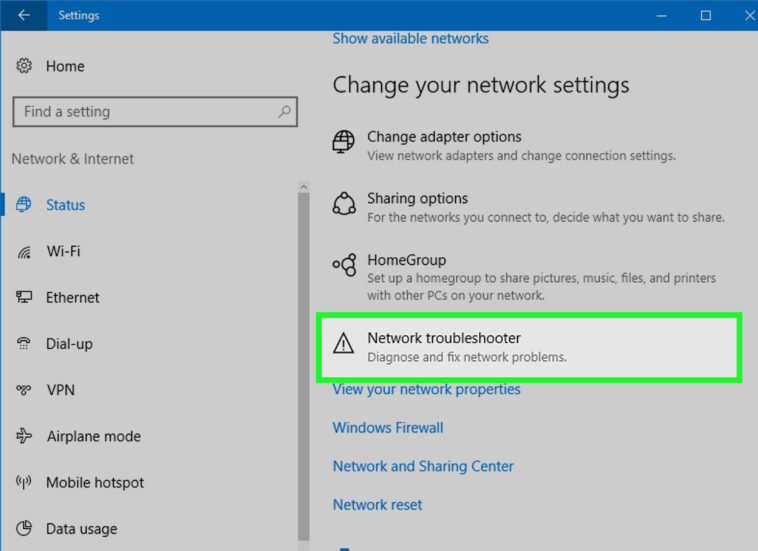Click the back arrow in title bar

tap(24, 15)
